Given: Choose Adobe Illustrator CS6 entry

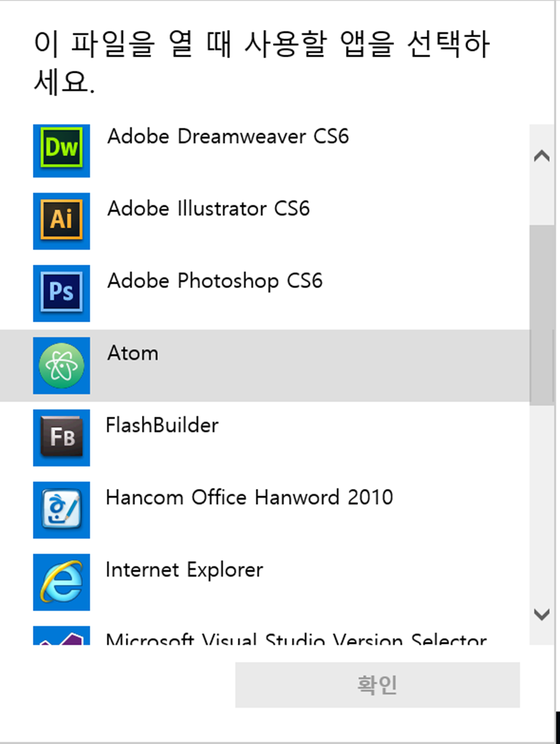Looking at the screenshot, I should pos(208,209).
